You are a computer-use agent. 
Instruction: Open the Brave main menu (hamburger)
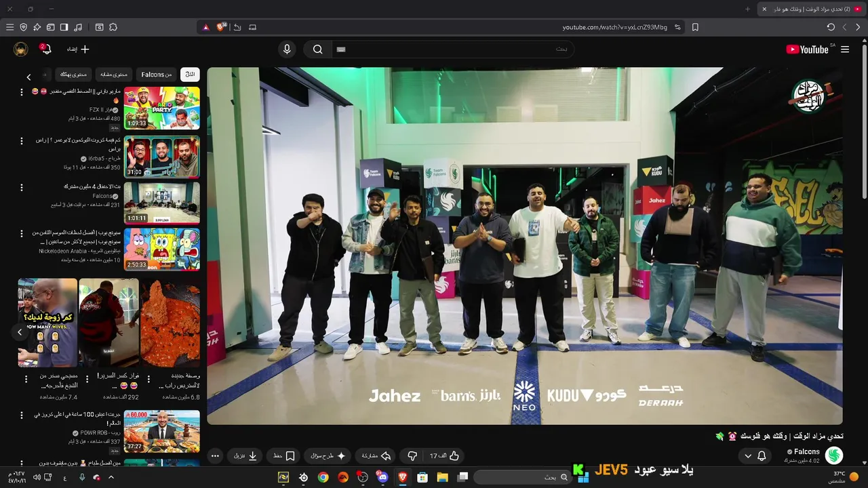pyautogui.click(x=9, y=27)
